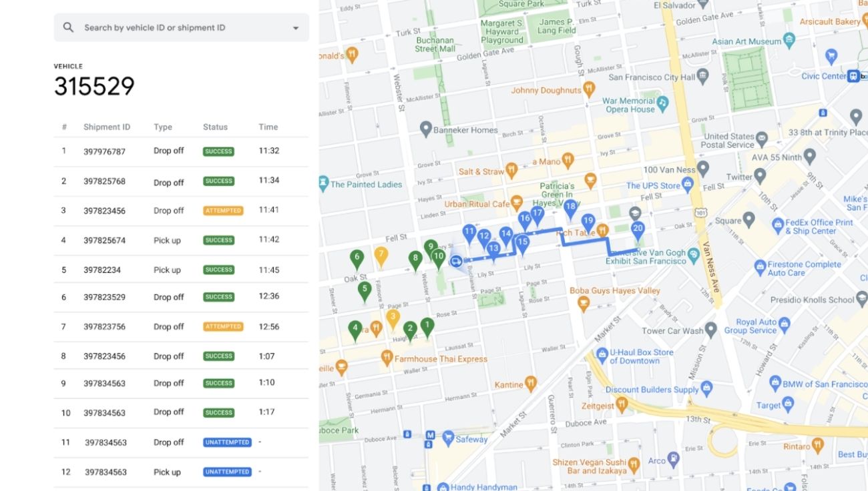This screenshot has width=868, height=491.
Task: Click UNATTEMPTED badge for shipment row 11
Action: point(227,442)
